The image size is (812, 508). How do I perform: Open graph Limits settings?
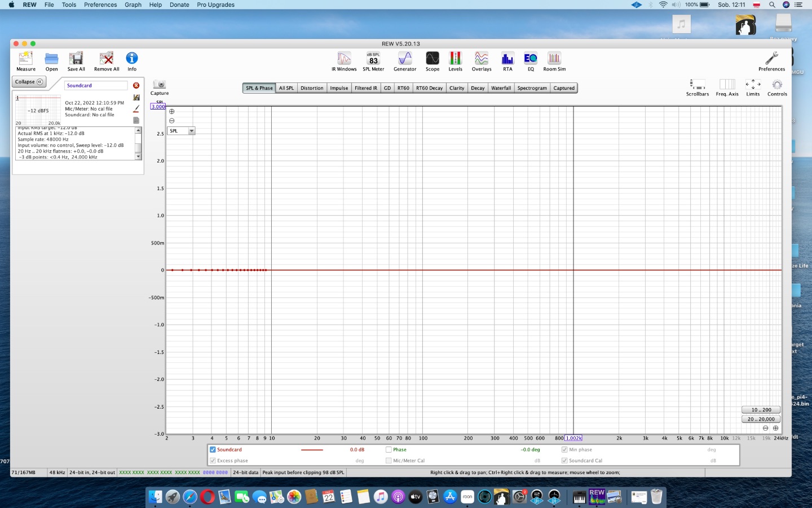[x=753, y=87]
